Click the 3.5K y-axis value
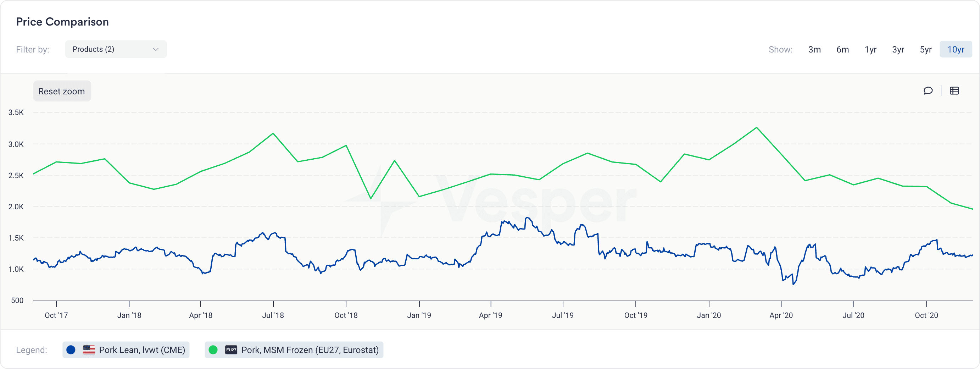Viewport: 980px width, 369px height. (16, 112)
